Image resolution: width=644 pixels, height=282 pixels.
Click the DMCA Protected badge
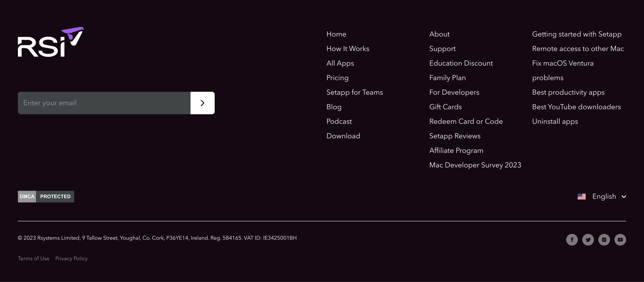pyautogui.click(x=46, y=197)
